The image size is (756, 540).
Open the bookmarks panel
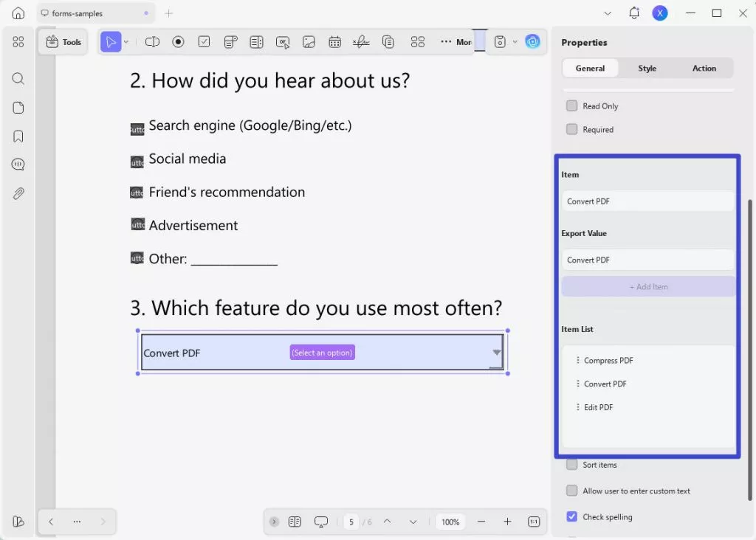(18, 136)
